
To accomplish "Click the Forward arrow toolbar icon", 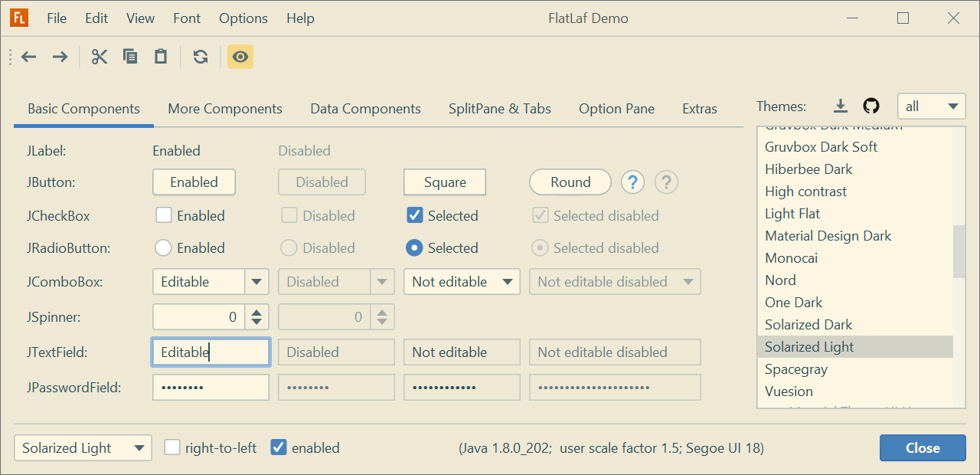I will pos(60,57).
